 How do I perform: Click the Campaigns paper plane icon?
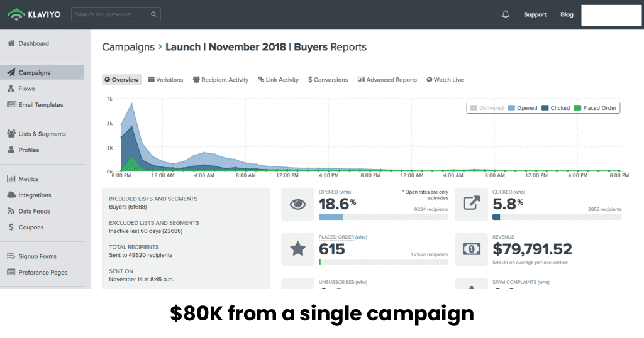click(11, 72)
